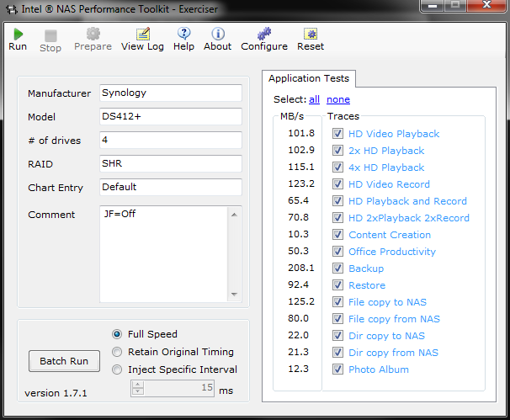Click the 101.8 MB/s result value
The height and width of the screenshot is (420, 510).
[301, 133]
